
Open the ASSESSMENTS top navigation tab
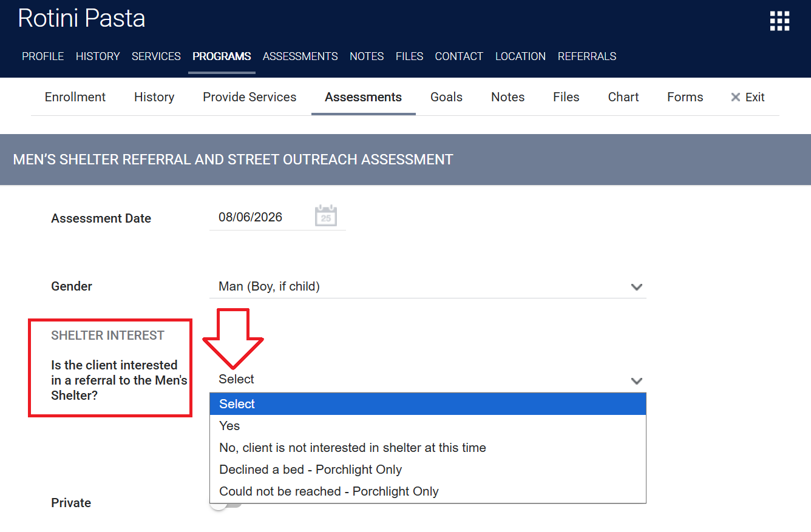(x=300, y=56)
